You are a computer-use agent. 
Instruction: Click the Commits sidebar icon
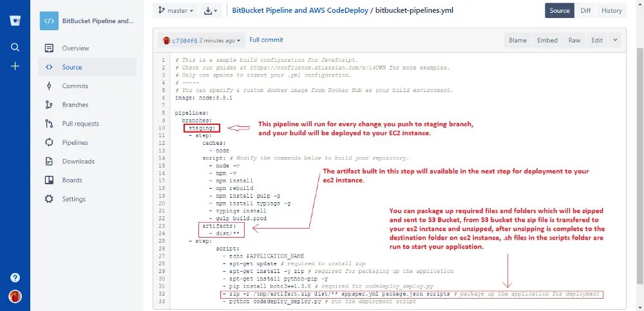pos(49,86)
